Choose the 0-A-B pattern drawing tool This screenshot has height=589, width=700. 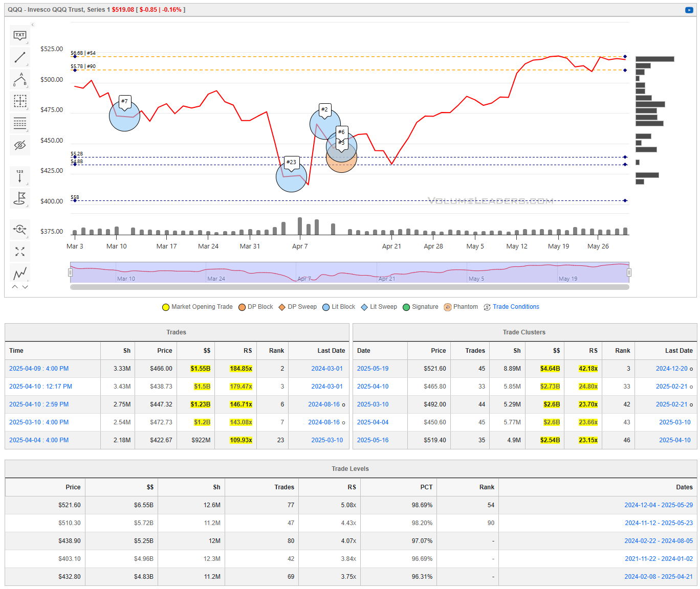click(20, 80)
